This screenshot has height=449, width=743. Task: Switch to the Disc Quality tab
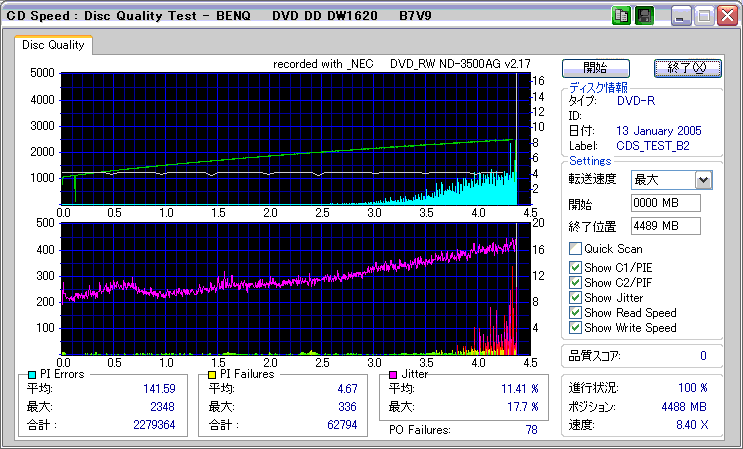coord(54,45)
